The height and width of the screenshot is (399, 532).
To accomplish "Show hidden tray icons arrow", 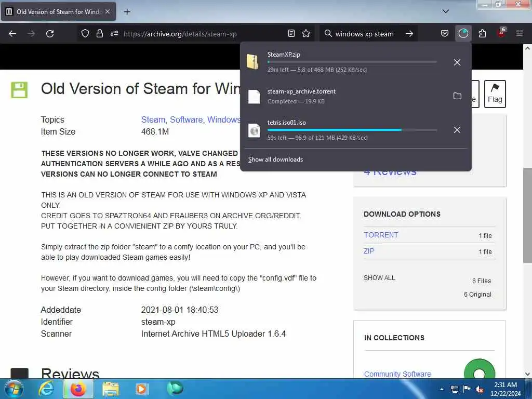I will pos(442,389).
